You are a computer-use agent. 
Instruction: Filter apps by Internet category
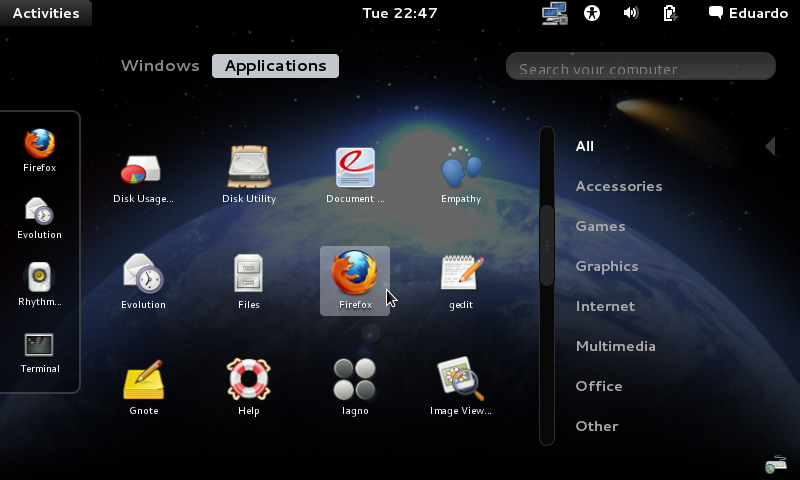[605, 306]
